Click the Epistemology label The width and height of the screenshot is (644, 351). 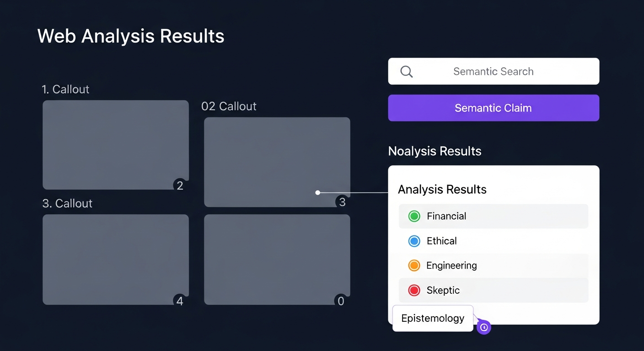click(433, 318)
